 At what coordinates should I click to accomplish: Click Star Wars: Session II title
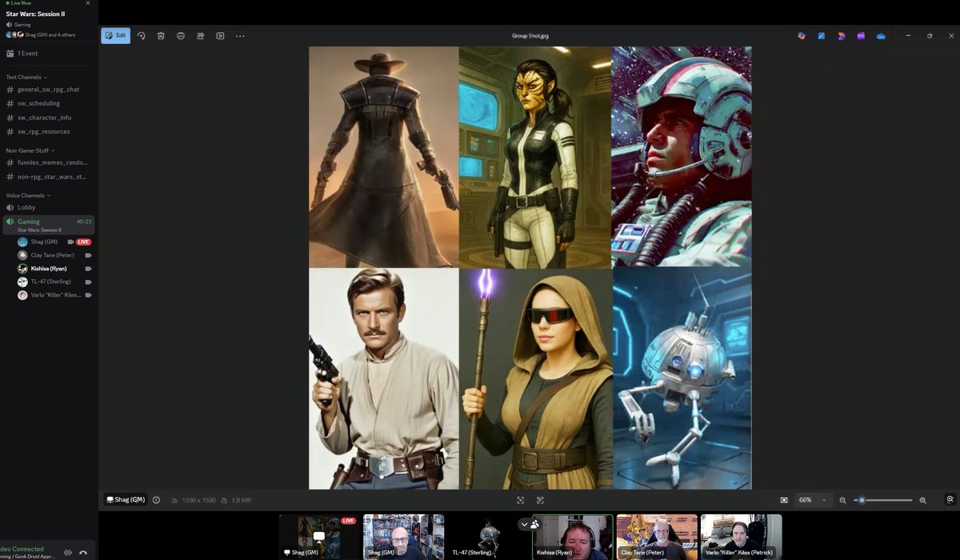(35, 14)
